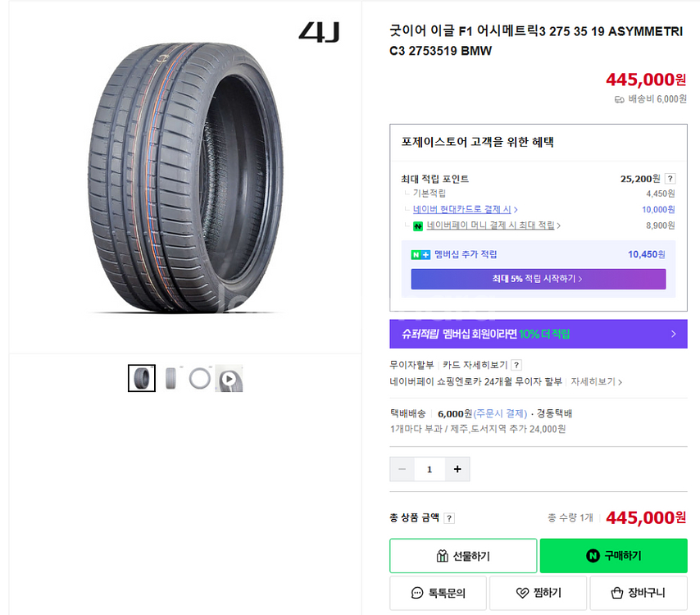Expand 네이버페이 머니 결제 시 최대 적립 details
This screenshot has height=615, width=700.
[490, 225]
